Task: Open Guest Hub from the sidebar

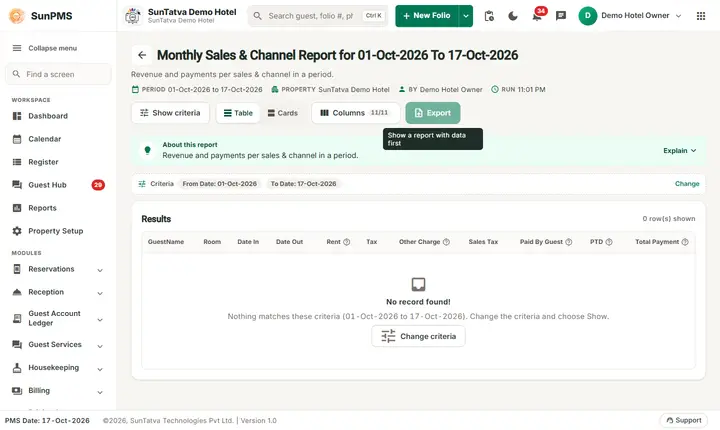Action: (58, 185)
